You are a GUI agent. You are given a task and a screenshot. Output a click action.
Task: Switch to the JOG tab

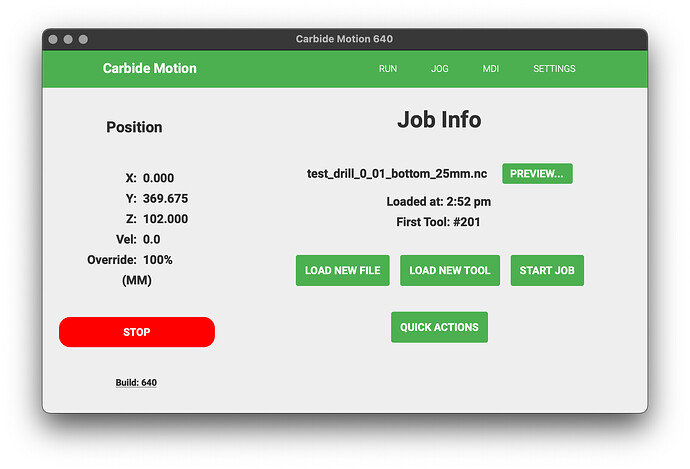pos(440,69)
